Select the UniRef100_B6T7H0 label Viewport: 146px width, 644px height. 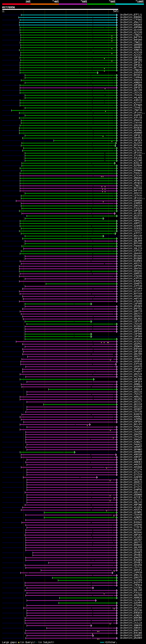pos(131,67)
